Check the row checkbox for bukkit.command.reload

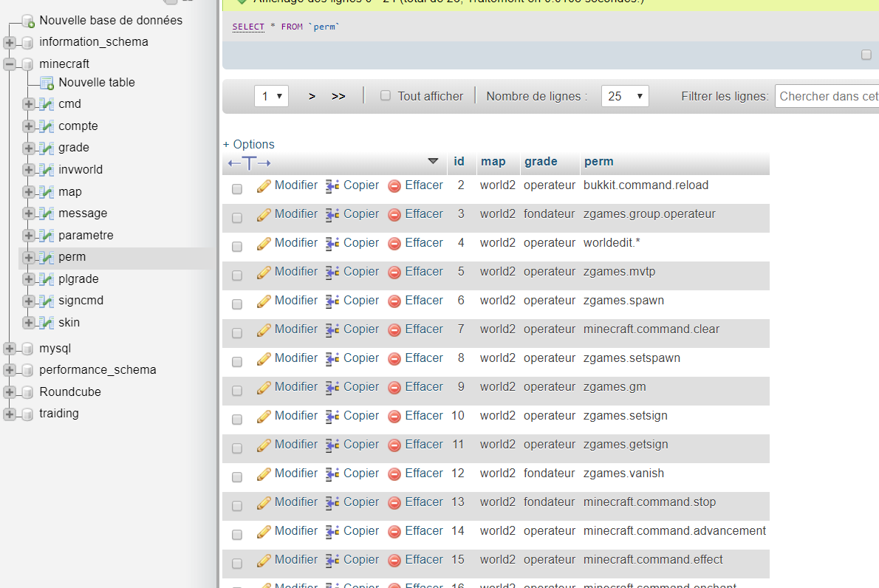pyautogui.click(x=237, y=189)
